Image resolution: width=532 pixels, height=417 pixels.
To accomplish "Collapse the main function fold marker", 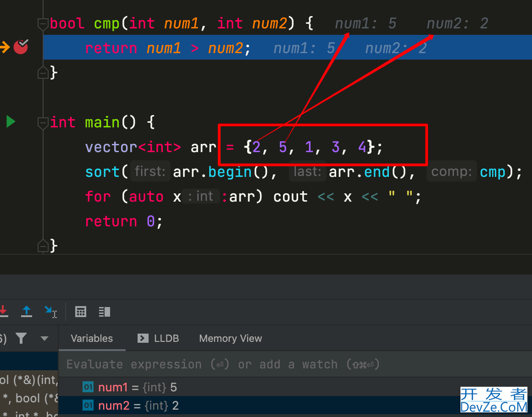I will pos(43,123).
